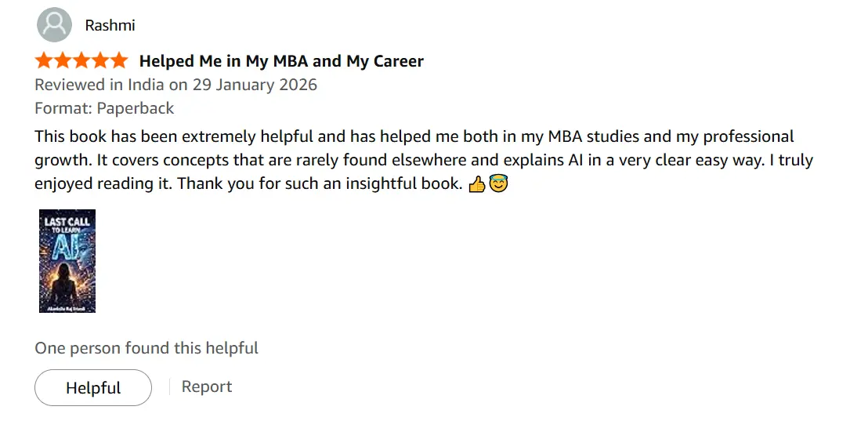
Task: Click the fourth orange rating star
Action: pyautogui.click(x=99, y=60)
